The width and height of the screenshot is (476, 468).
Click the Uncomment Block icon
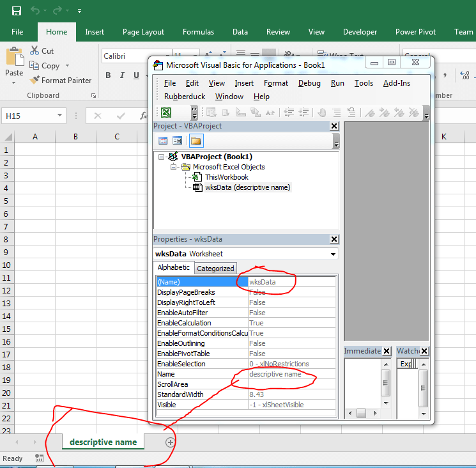point(351,113)
